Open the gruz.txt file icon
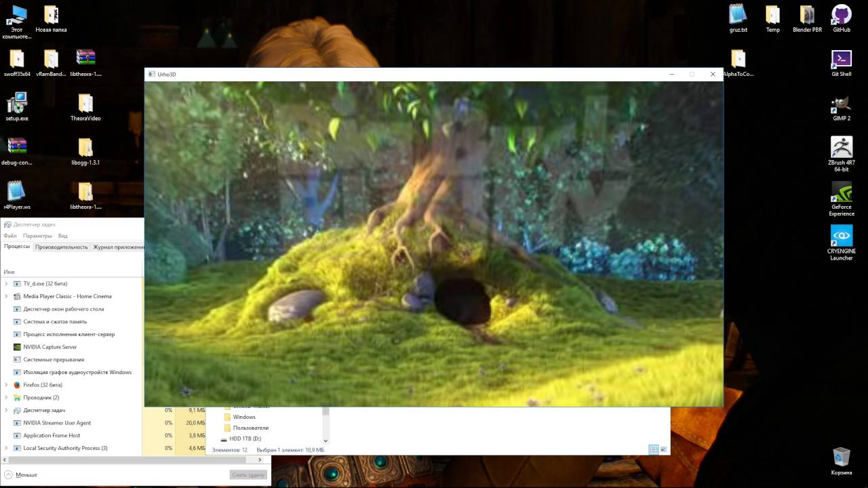The image size is (868, 488). coord(738,18)
